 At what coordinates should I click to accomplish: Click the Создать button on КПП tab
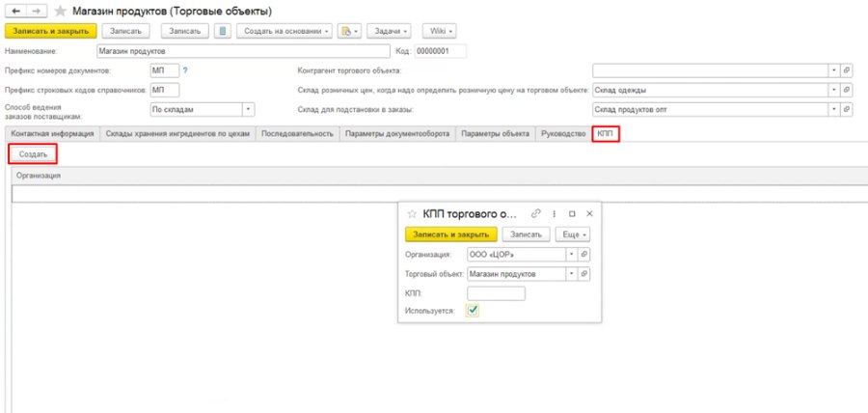click(x=33, y=154)
